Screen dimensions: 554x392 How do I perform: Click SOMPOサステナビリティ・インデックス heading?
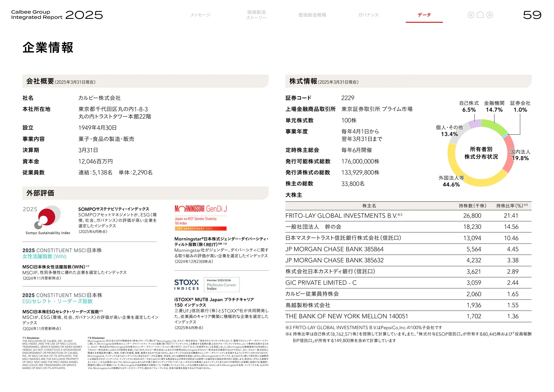click(x=114, y=209)
